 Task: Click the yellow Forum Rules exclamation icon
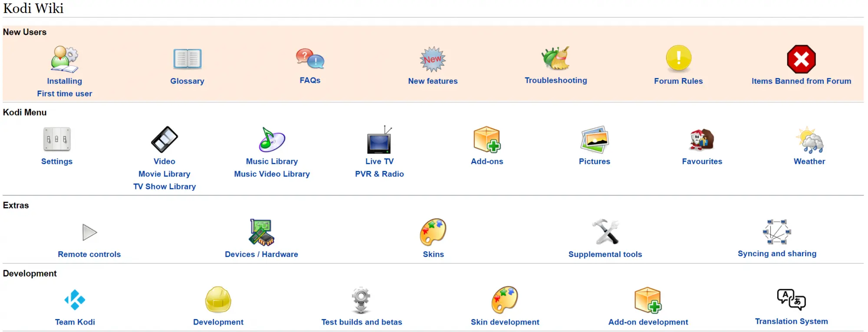point(678,59)
